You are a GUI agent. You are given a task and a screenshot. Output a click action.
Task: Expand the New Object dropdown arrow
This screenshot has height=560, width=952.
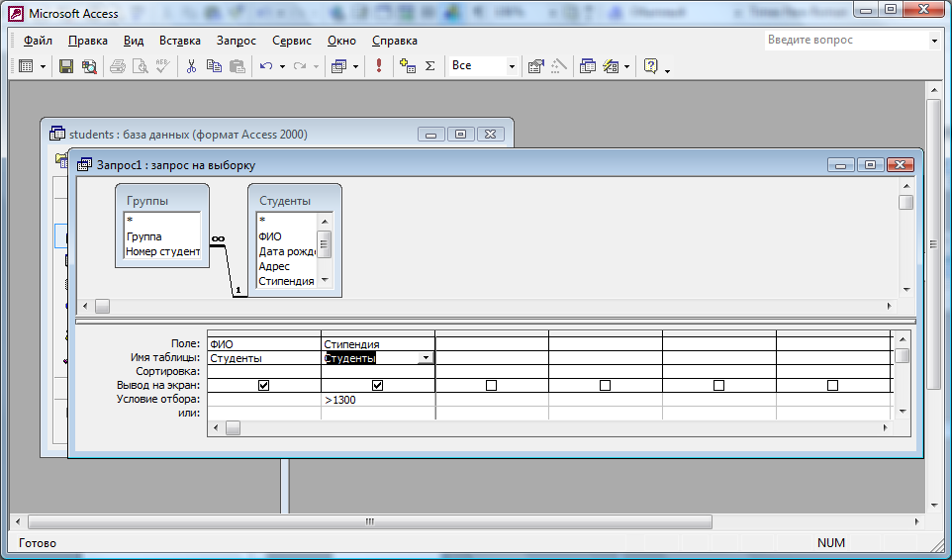tap(626, 66)
